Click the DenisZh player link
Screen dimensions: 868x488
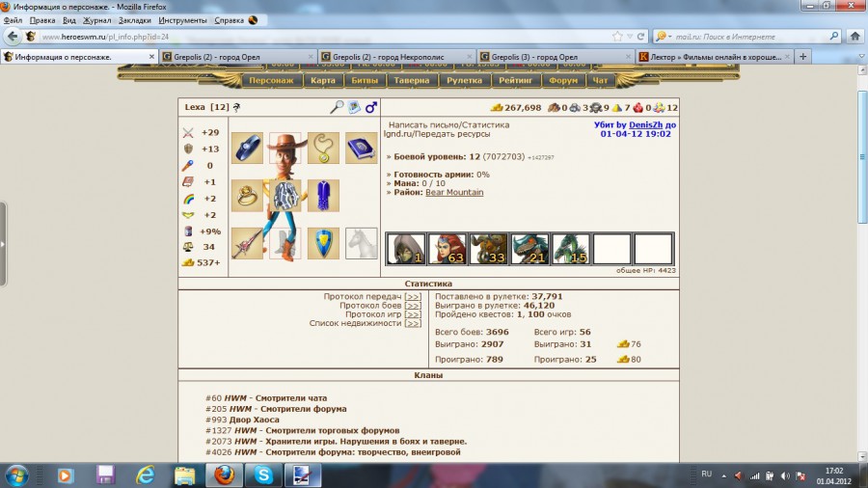645,125
